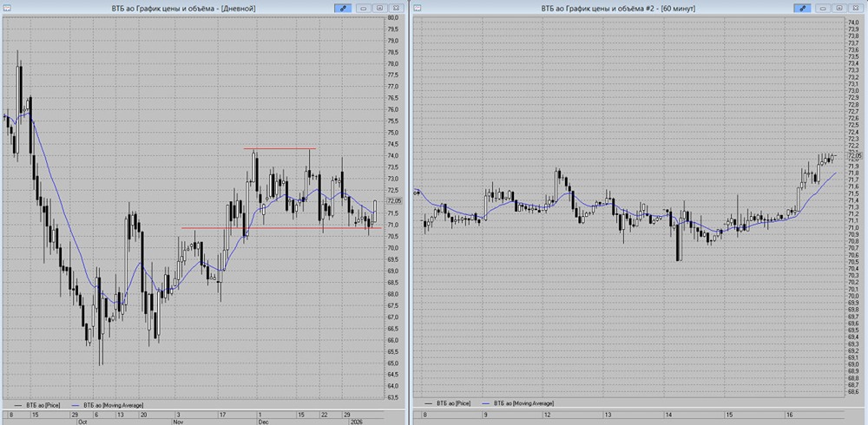Click the 'Oct' month label on the daily time axis

pyautogui.click(x=82, y=422)
